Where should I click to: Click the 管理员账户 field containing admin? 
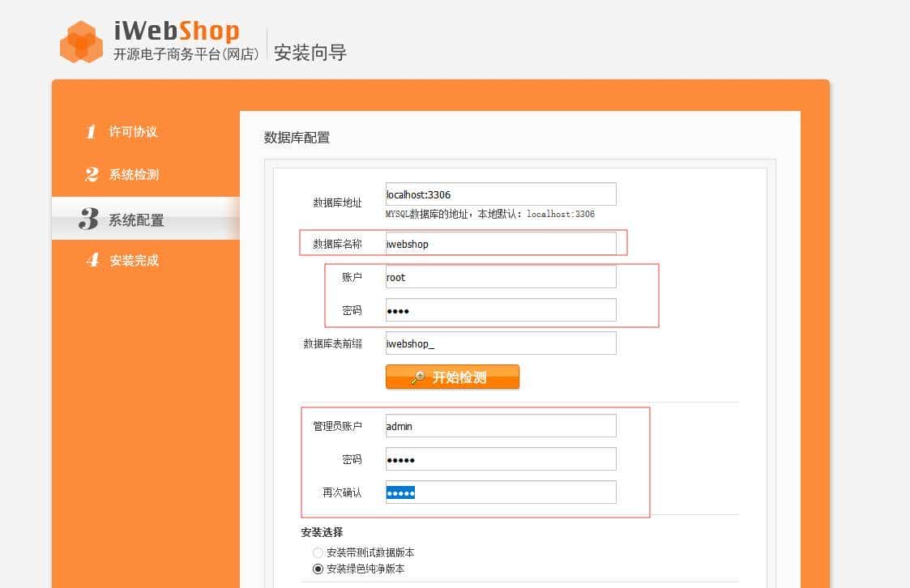500,425
